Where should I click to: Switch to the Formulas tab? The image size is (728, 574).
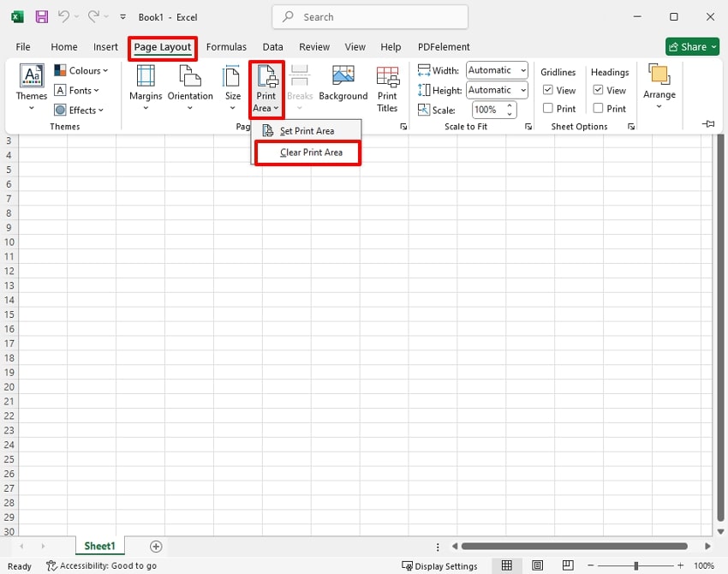click(x=226, y=47)
